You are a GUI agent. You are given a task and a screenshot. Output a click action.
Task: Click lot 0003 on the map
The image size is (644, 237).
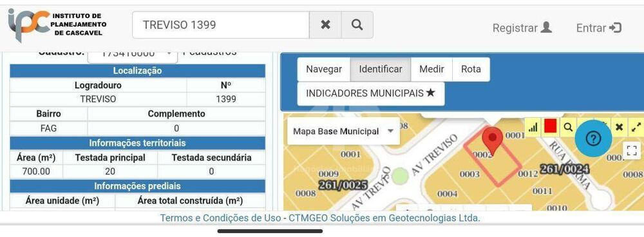click(469, 175)
